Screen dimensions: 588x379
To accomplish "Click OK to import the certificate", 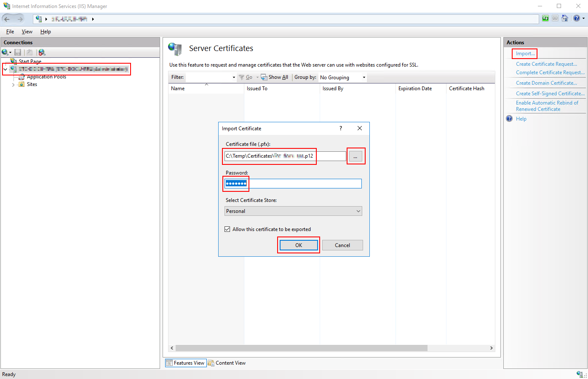I will tap(298, 245).
